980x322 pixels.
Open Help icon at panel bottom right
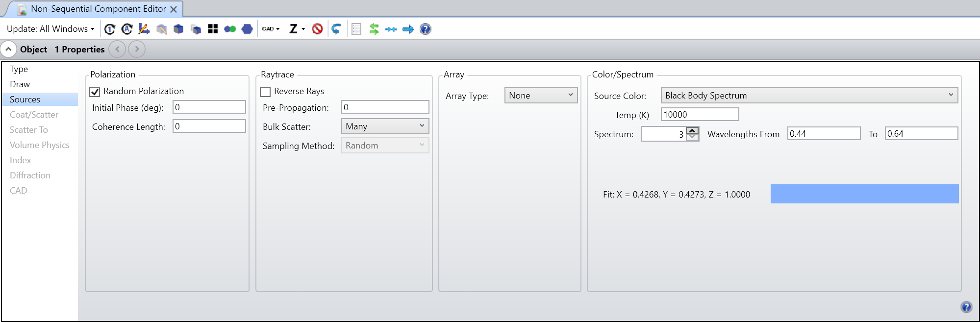(966, 307)
